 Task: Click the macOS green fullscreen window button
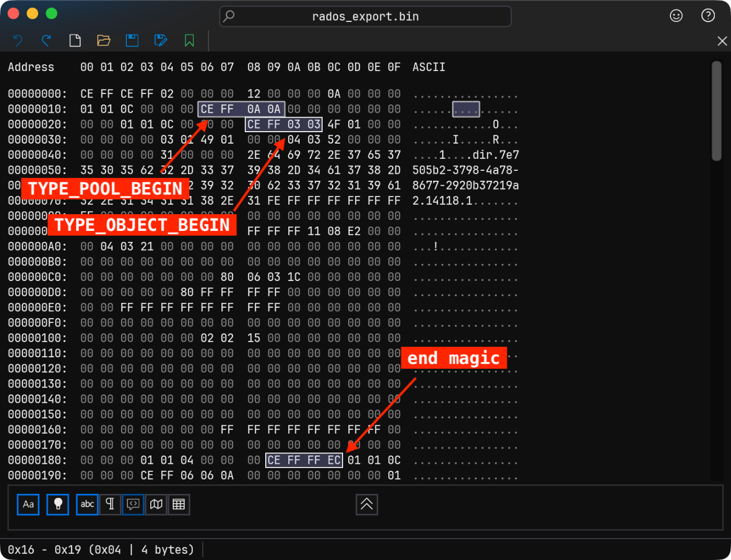[x=51, y=14]
